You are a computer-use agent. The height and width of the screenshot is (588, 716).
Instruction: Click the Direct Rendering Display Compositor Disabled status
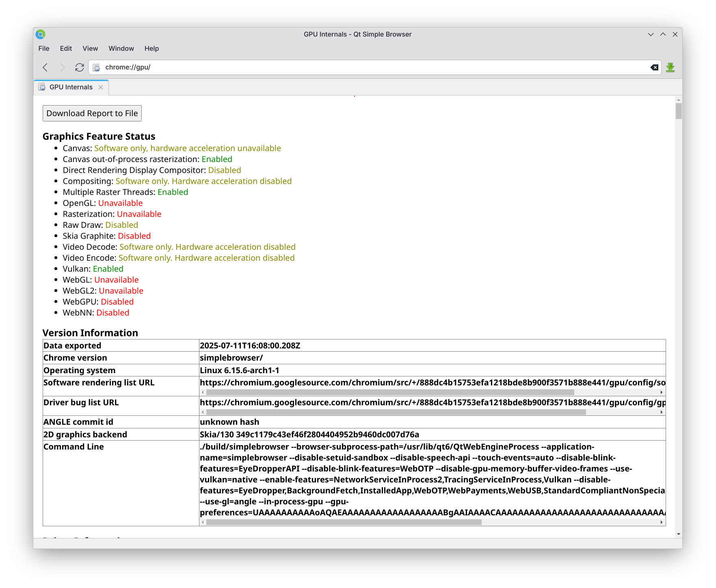[225, 170]
